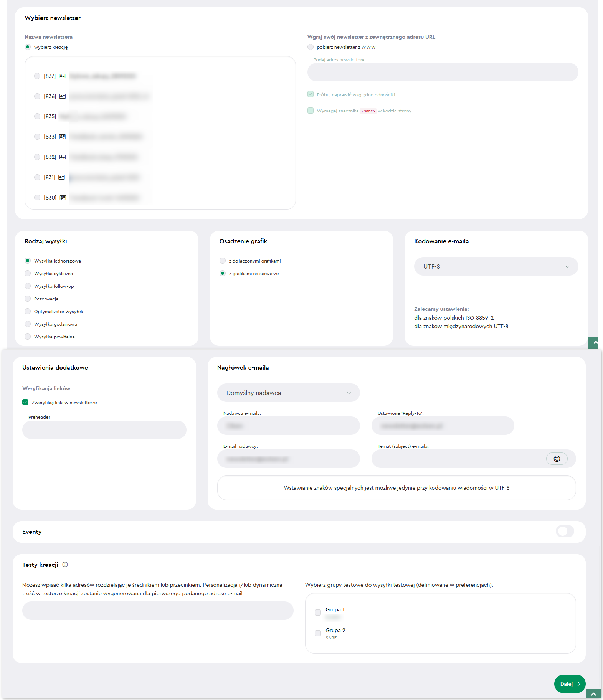Click the Preheader input field
This screenshot has width=603, height=700.
pos(104,430)
